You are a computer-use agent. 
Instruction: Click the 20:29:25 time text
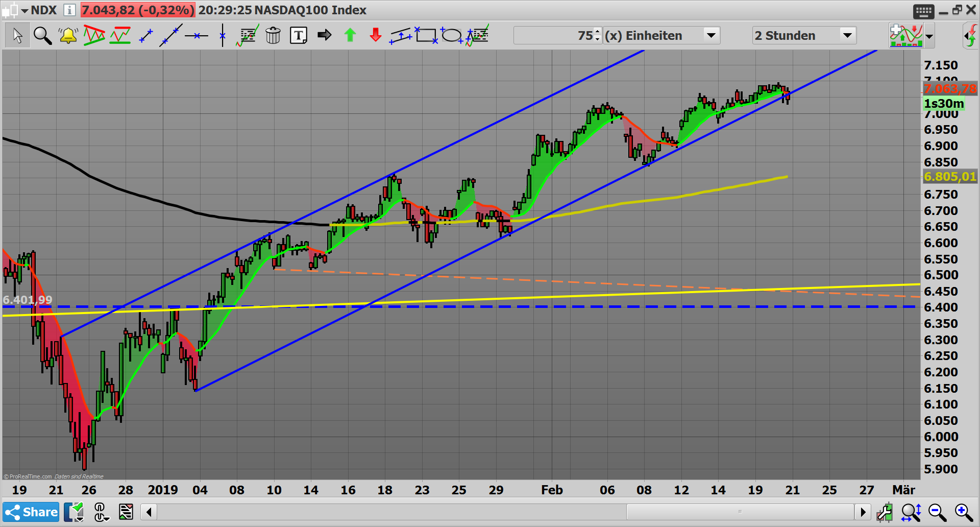(224, 10)
